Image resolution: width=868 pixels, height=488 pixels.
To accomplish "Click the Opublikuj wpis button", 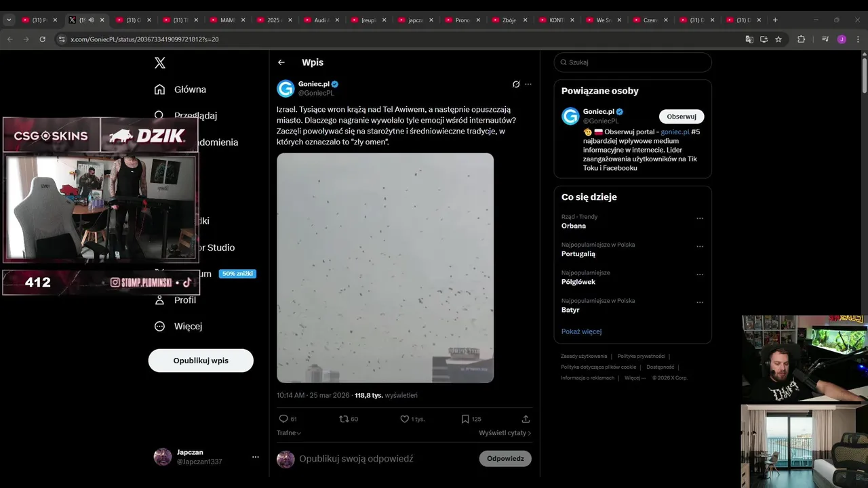I will 201,361.
